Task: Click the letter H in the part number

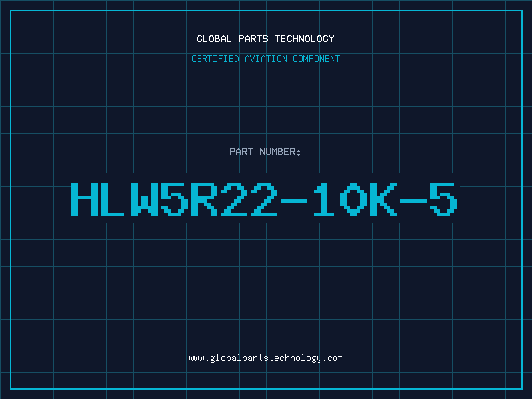Action: (x=84, y=199)
